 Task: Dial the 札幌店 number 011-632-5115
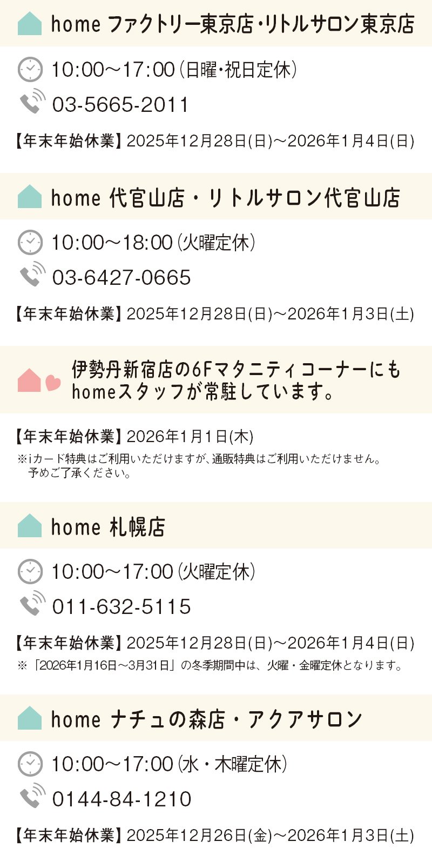(x=122, y=607)
